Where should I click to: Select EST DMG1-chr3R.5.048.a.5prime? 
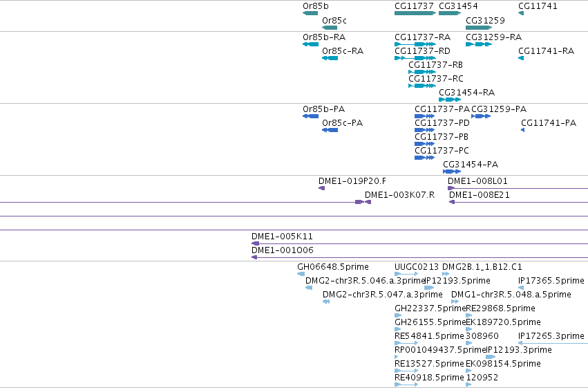coord(511,295)
